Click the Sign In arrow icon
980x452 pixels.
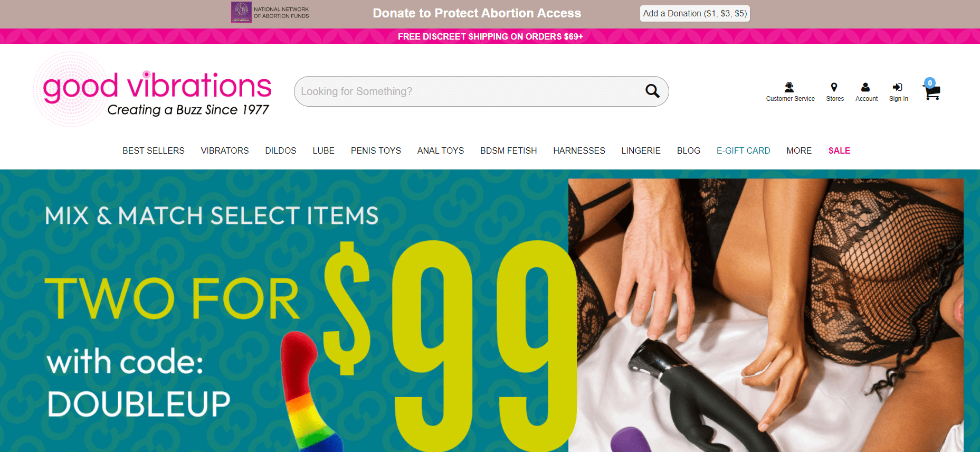coord(897,87)
